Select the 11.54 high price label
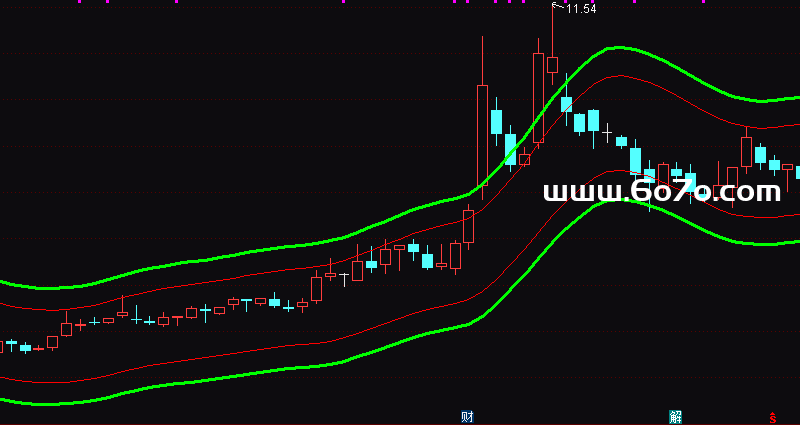 582,9
